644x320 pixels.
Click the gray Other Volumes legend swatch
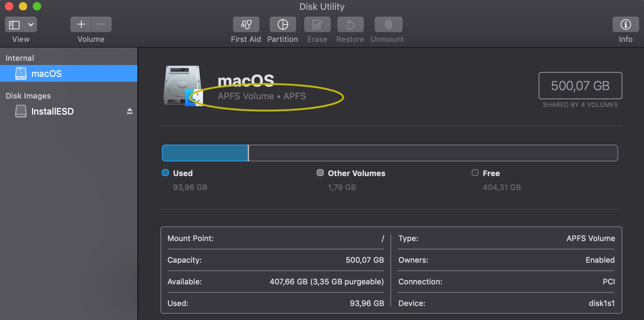point(320,173)
